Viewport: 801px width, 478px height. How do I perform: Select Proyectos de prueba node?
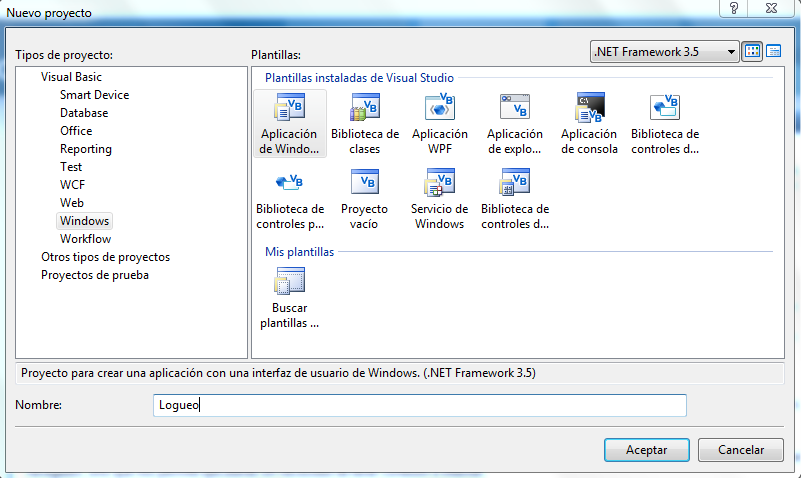click(95, 275)
